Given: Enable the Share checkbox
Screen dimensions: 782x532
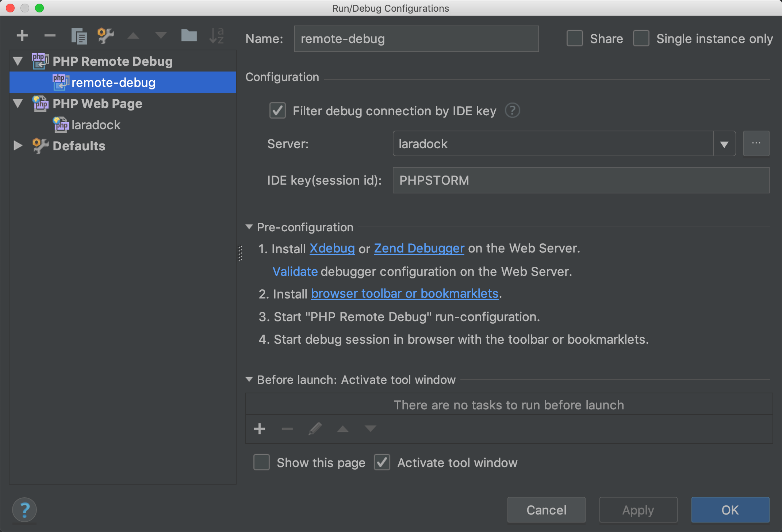Looking at the screenshot, I should click(575, 39).
